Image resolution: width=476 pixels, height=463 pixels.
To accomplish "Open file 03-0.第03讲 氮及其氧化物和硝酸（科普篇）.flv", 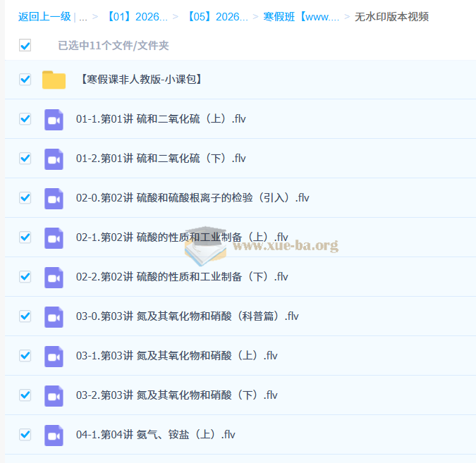I will pos(187,316).
